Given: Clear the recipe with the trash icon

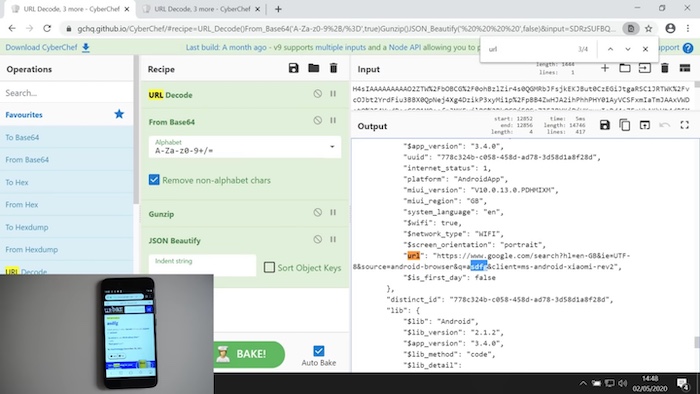Looking at the screenshot, I should [333, 68].
